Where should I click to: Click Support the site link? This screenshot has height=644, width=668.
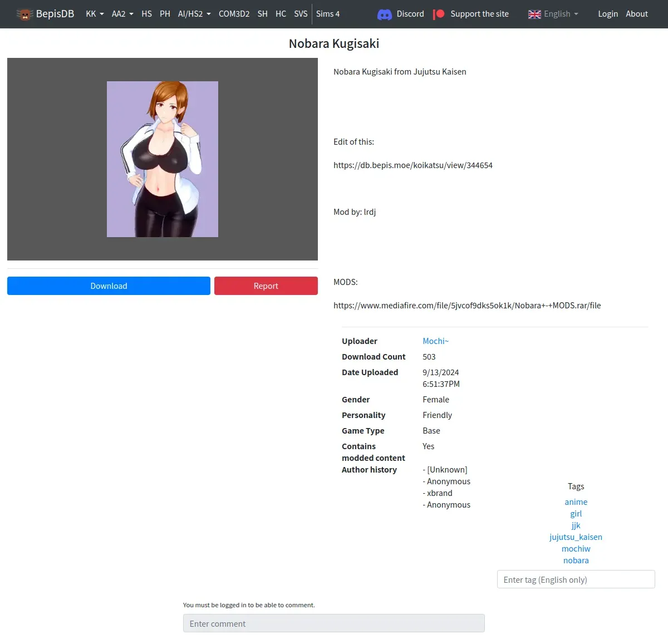(479, 14)
